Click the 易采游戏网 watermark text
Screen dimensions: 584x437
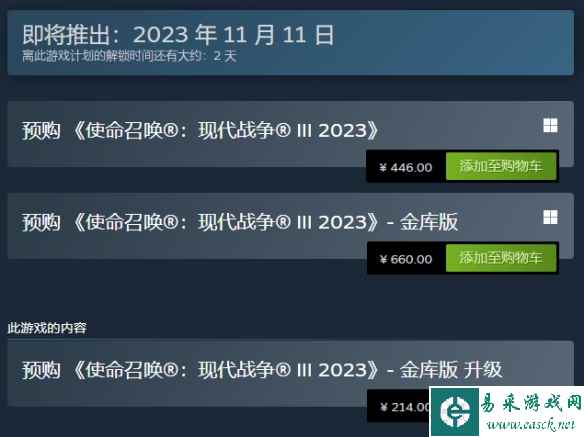(x=531, y=403)
